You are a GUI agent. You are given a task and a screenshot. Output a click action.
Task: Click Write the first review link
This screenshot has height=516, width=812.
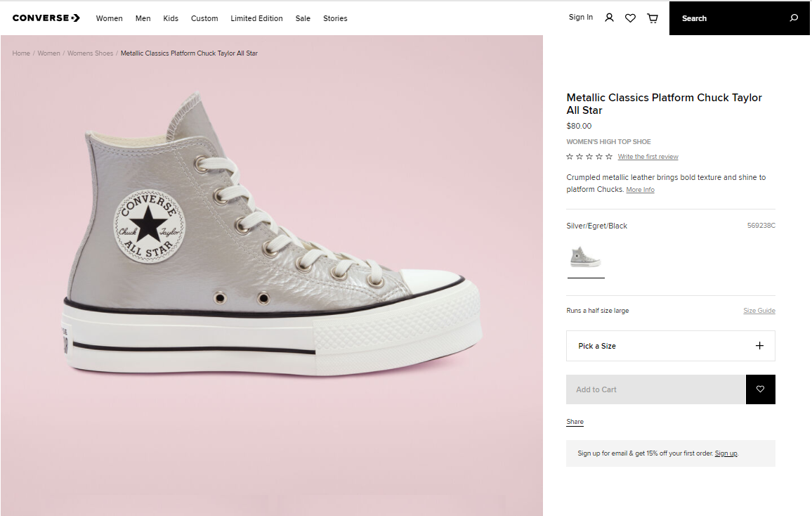[648, 157]
